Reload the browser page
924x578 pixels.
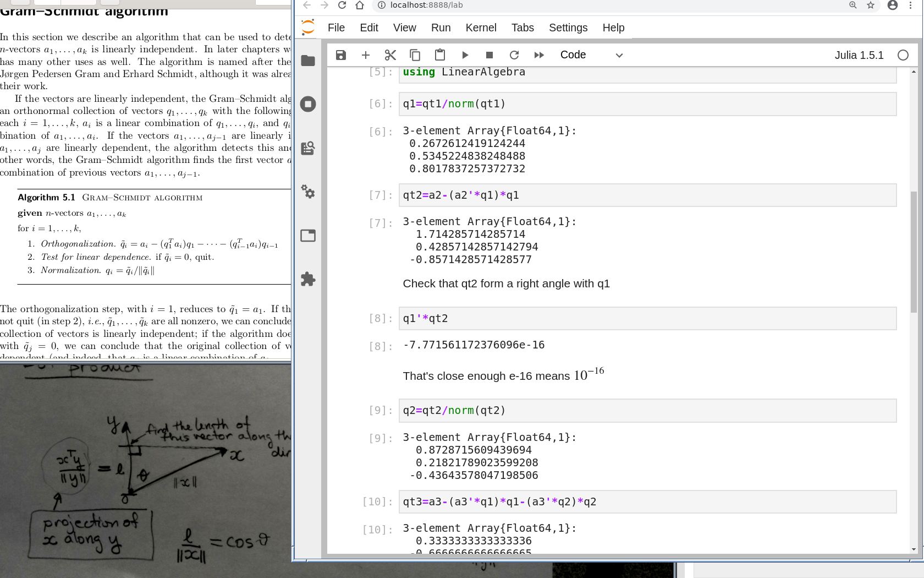[342, 6]
